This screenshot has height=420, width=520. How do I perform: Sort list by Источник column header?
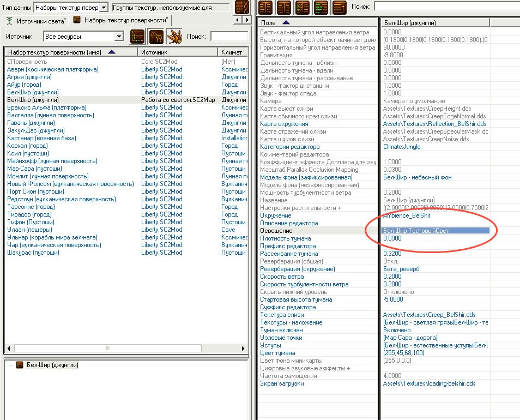pos(178,52)
